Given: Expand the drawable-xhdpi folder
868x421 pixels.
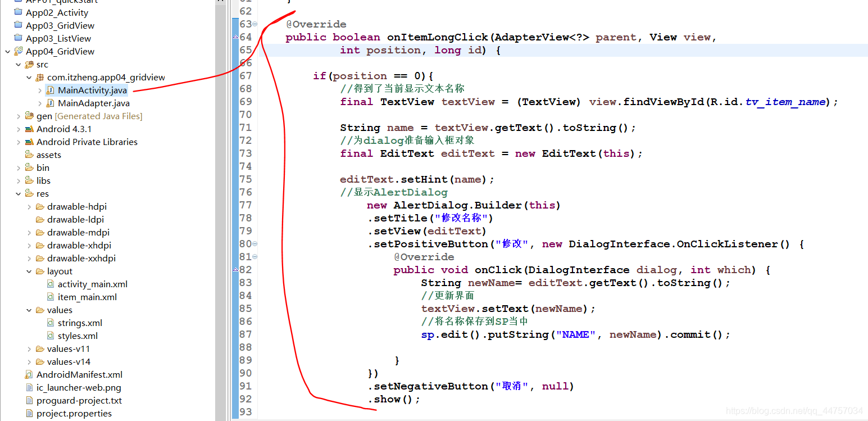Looking at the screenshot, I should coord(29,245).
